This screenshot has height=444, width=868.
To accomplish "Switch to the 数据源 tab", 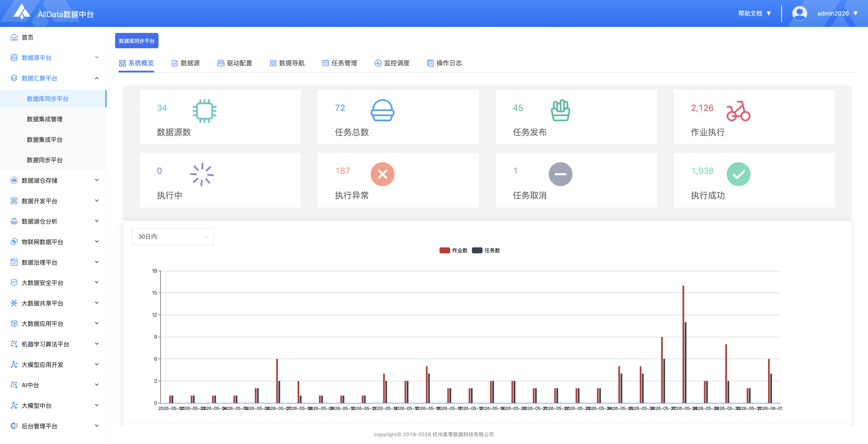I will 185,63.
